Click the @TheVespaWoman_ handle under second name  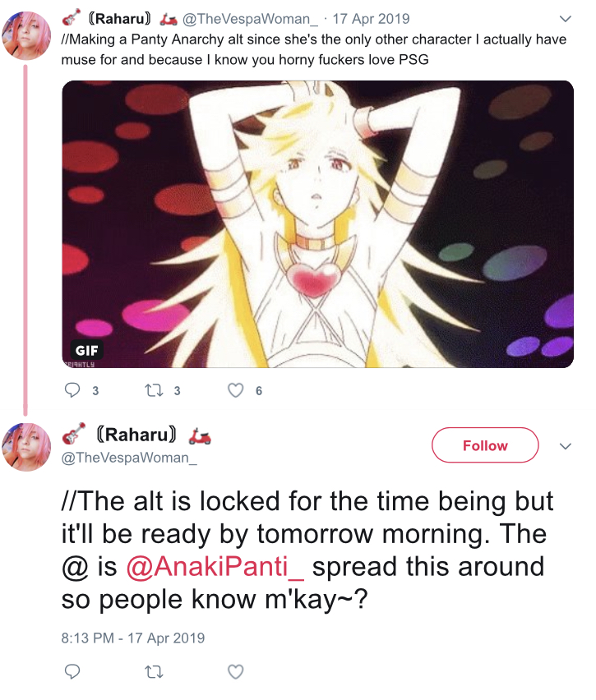coord(129,458)
